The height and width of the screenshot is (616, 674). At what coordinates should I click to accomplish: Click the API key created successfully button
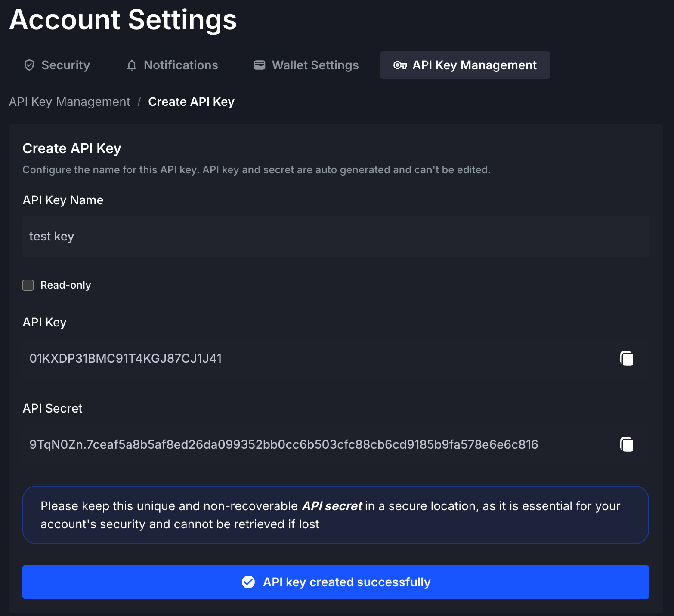click(336, 582)
